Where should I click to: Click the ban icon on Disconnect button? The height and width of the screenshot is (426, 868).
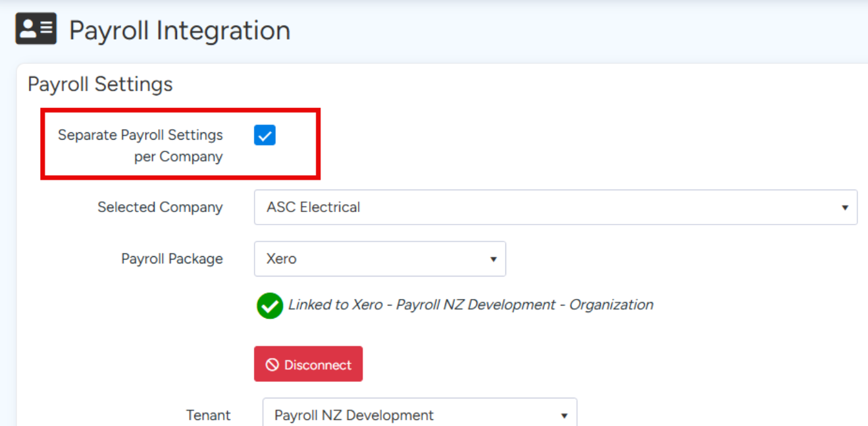click(x=272, y=365)
